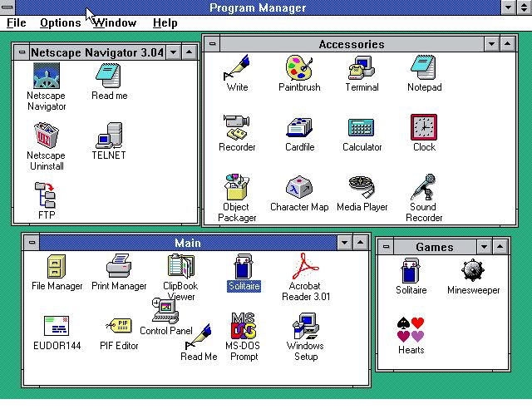Image resolution: width=532 pixels, height=414 pixels.
Task: Open the Help menu
Action: pos(165,22)
